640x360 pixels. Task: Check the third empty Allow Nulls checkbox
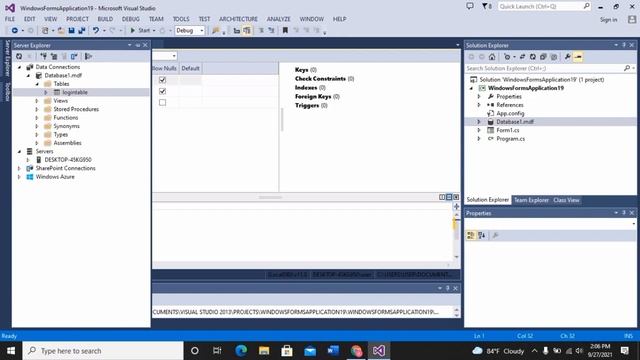pyautogui.click(x=162, y=102)
